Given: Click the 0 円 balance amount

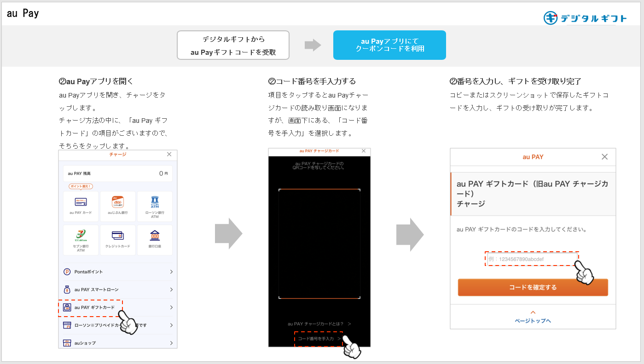Looking at the screenshot, I should point(163,173).
